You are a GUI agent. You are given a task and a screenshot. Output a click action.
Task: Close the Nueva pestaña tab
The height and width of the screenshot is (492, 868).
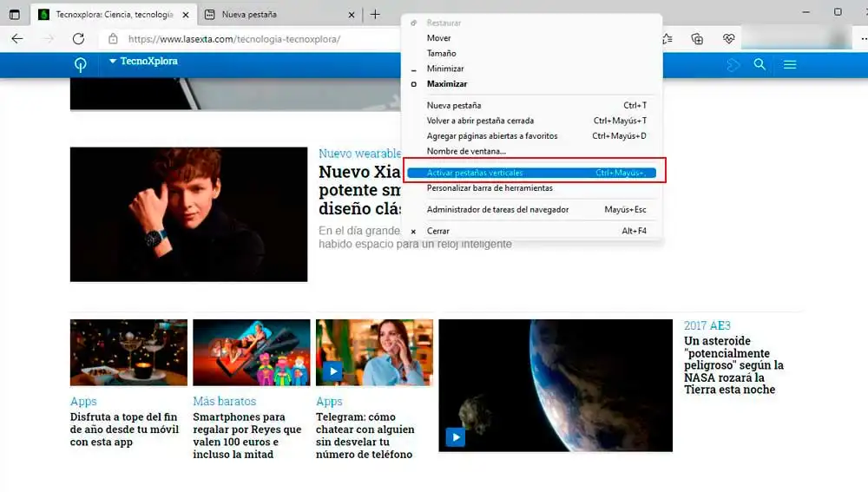pos(352,15)
